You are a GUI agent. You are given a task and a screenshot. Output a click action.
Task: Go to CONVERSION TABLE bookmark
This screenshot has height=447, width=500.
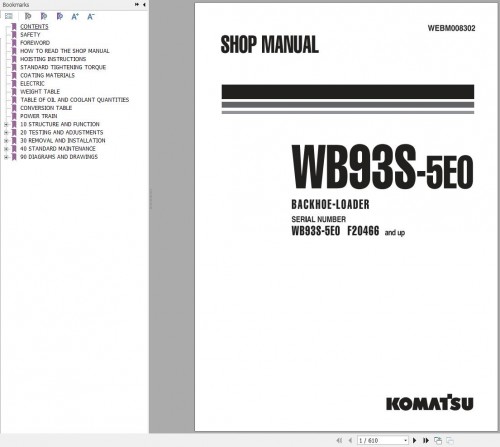click(46, 108)
